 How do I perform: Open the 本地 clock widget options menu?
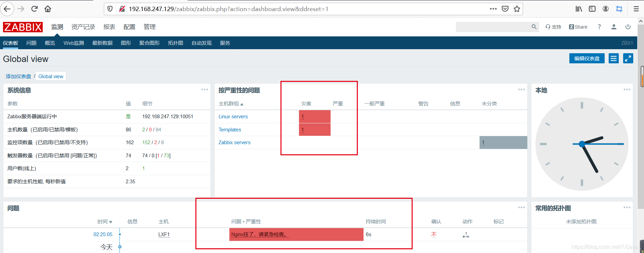click(x=627, y=90)
